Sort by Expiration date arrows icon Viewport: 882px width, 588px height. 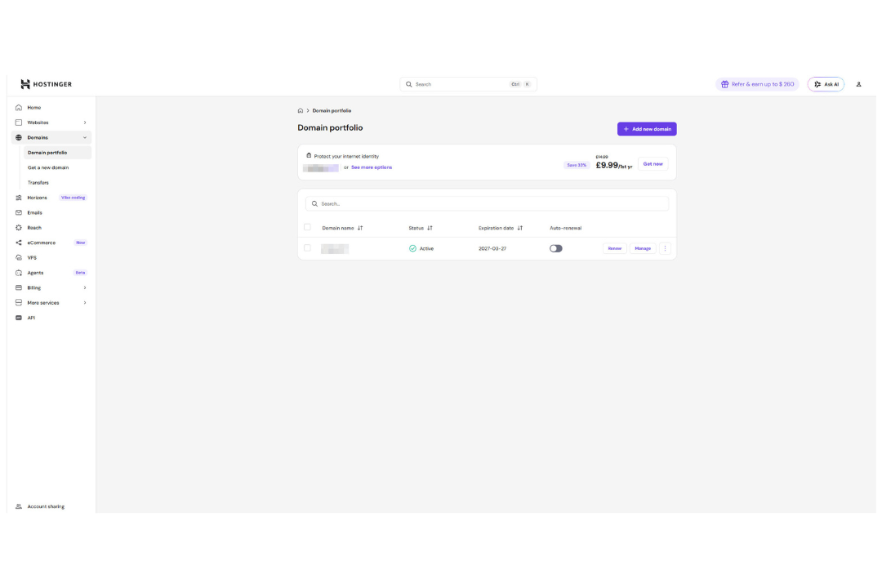[x=519, y=228]
